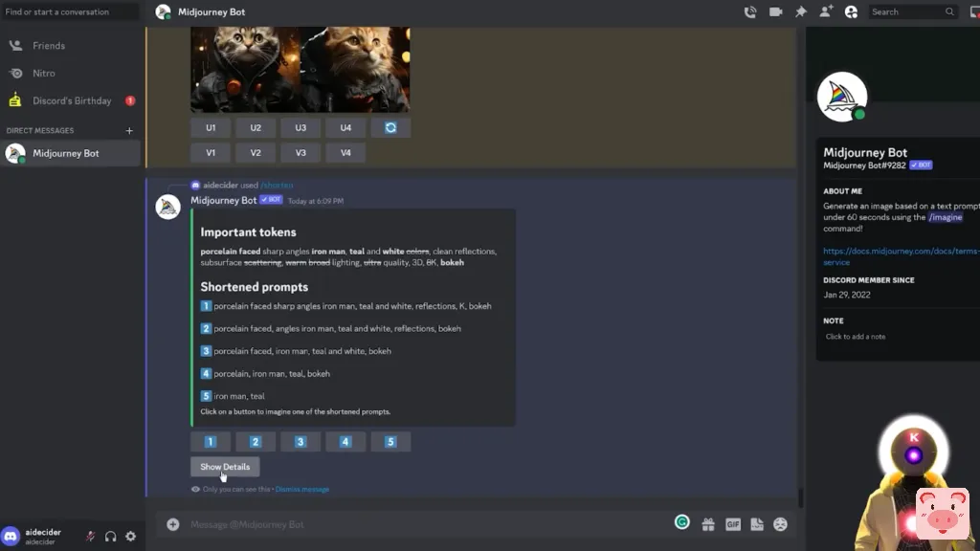Click the Midjourney Bot name in message

223,200
